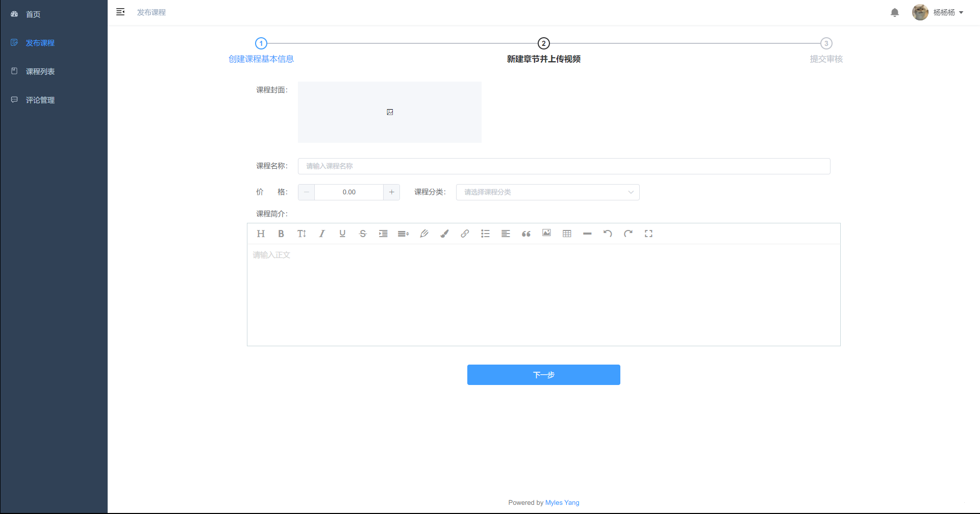This screenshot has width=980, height=514.
Task: Open notifications bell
Action: coord(895,12)
